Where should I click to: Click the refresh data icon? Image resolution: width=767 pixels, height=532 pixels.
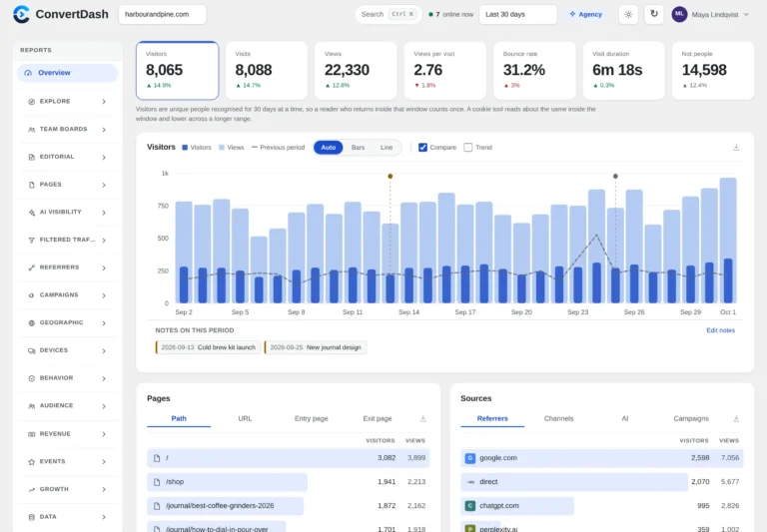click(x=654, y=14)
